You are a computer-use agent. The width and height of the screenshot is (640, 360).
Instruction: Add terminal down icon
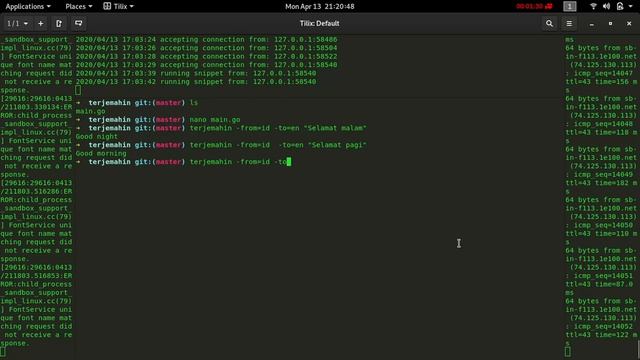(78, 24)
